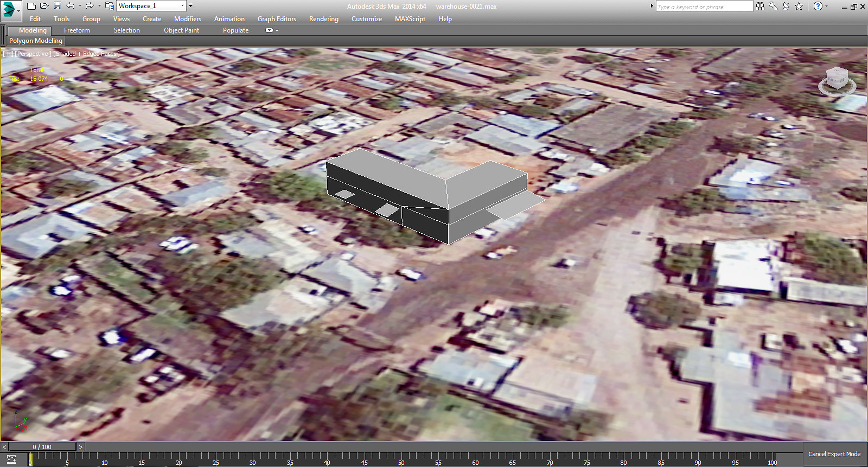Click the Project Folder icon
The width and height of the screenshot is (868, 467).
[109, 6]
